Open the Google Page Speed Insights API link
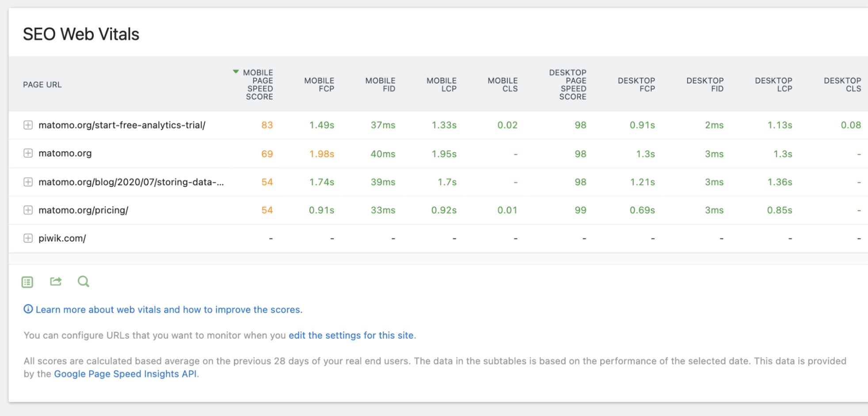 [x=126, y=374]
